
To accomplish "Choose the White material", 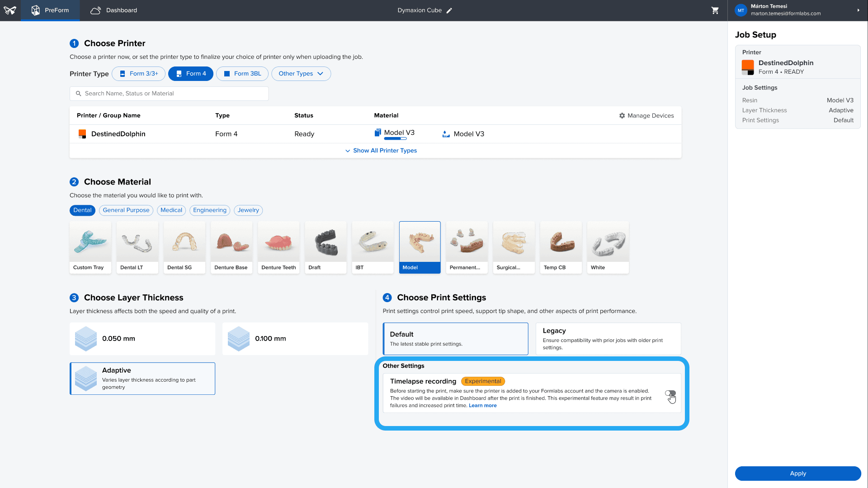I will coord(608,247).
